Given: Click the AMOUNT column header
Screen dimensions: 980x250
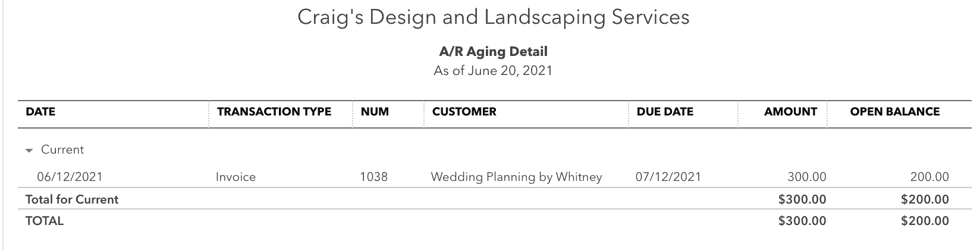Looking at the screenshot, I should click(790, 111).
